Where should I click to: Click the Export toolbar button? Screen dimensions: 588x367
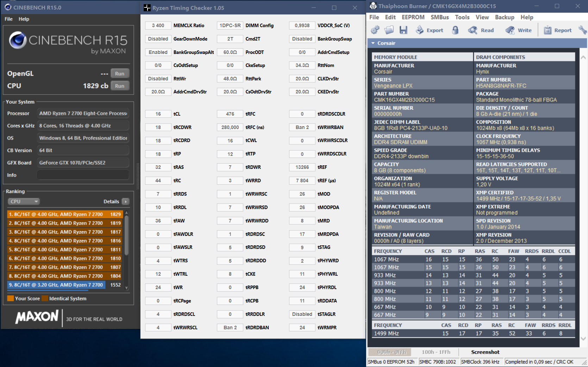point(429,30)
